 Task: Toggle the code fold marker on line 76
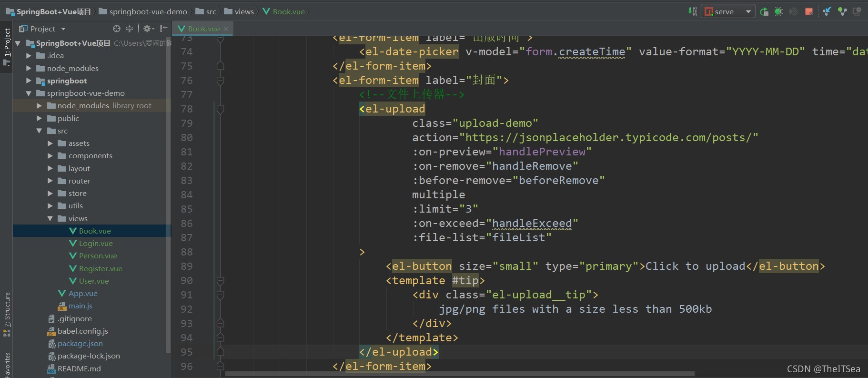click(220, 81)
